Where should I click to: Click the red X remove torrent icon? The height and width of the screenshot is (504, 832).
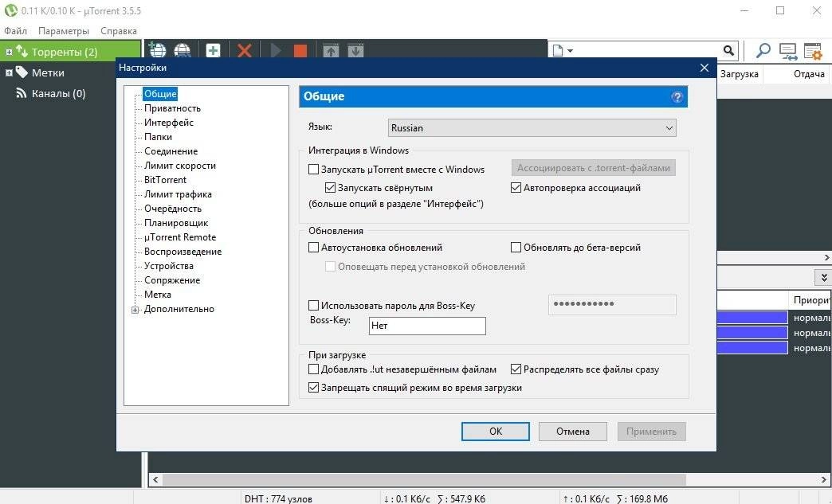click(245, 51)
